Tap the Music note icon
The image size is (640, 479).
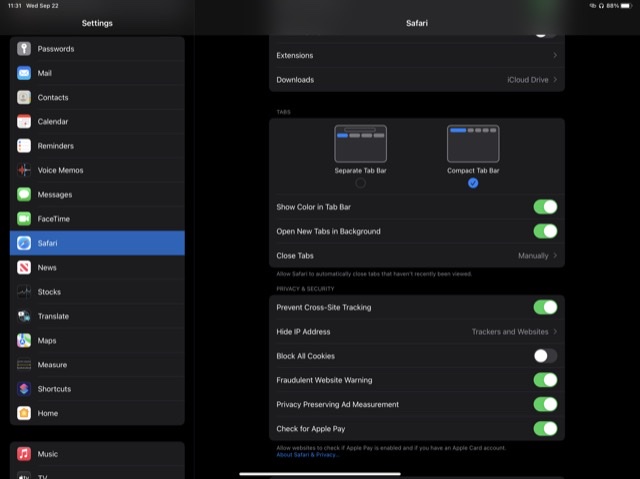[24, 454]
